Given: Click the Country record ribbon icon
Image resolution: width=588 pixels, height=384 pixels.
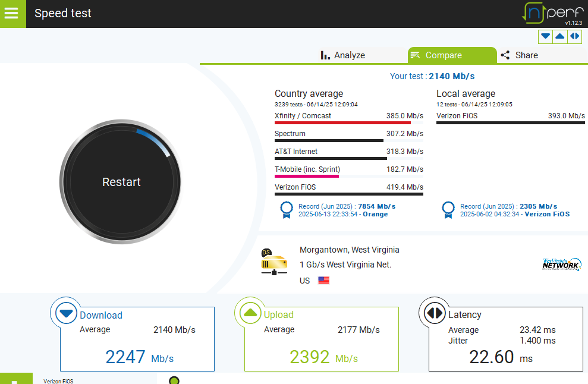Looking at the screenshot, I should click(287, 210).
